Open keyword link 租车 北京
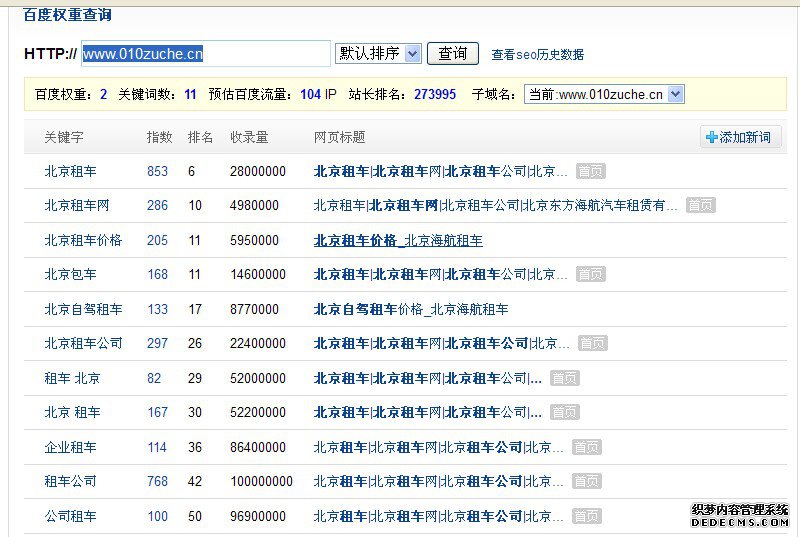This screenshot has width=800, height=537. tap(72, 378)
